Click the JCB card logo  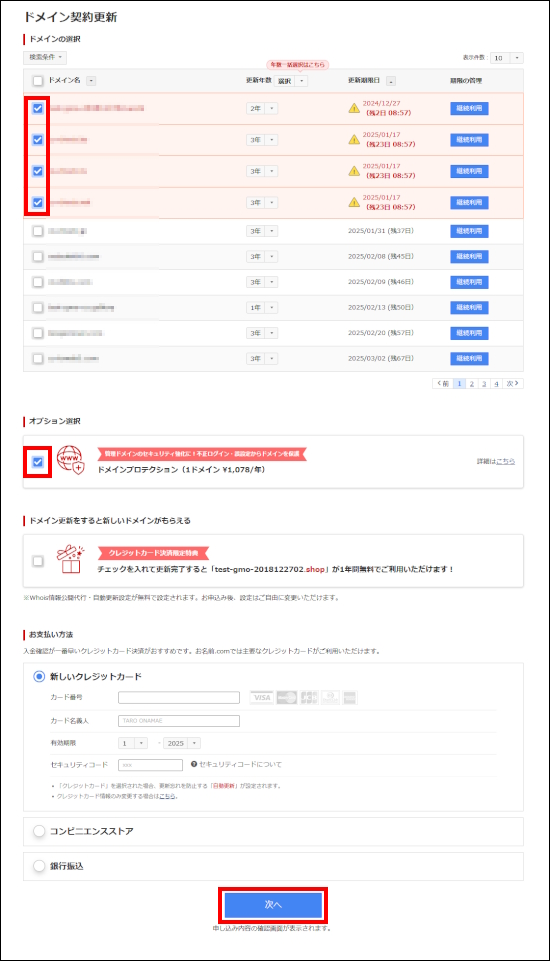tap(309, 697)
